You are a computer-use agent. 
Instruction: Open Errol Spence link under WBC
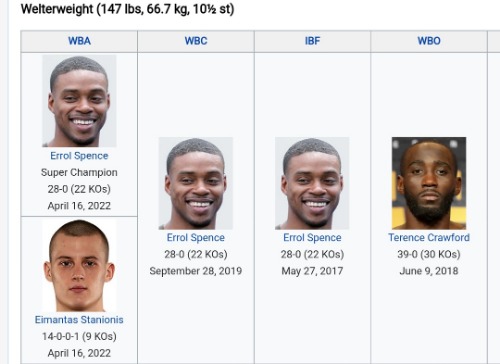pos(196,238)
